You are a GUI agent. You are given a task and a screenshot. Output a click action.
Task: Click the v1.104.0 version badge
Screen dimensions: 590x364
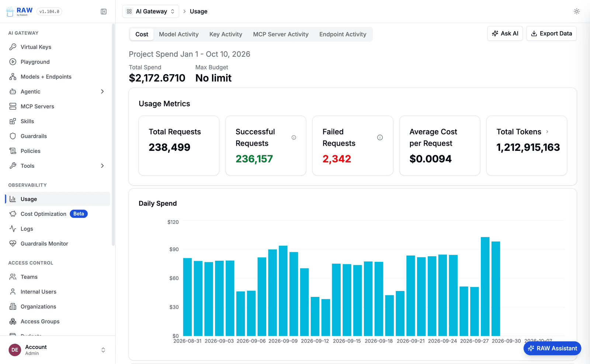click(x=49, y=12)
